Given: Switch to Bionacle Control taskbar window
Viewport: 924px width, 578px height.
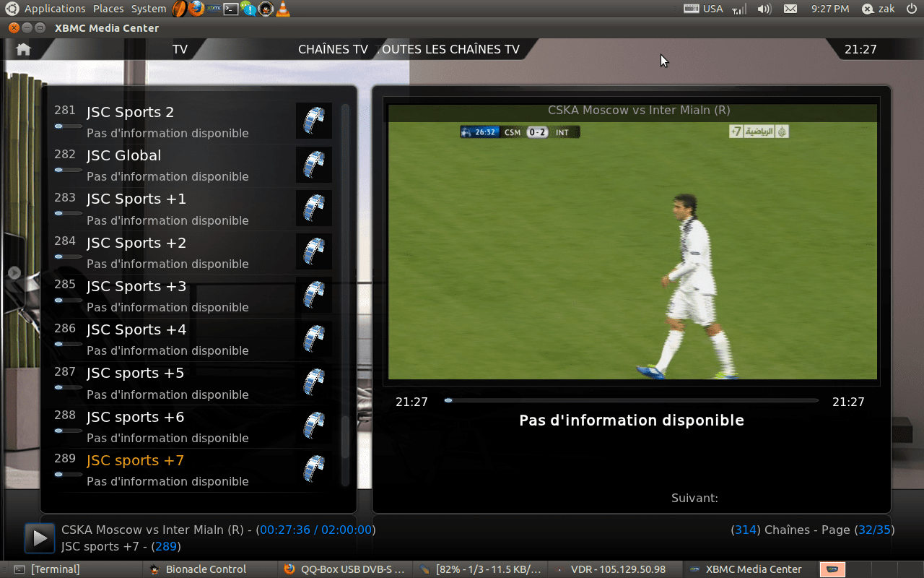Looking at the screenshot, I should 209,569.
